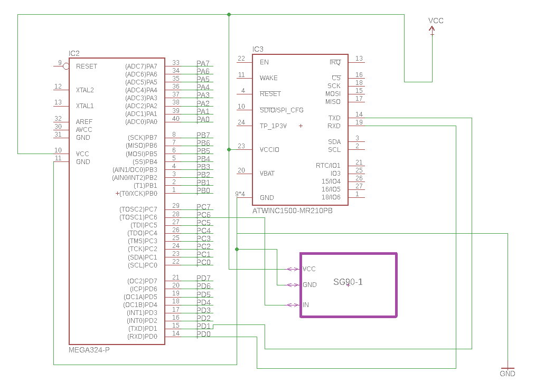The image size is (544, 392).
Task: Select the VCC supply arrow symbol
Action: point(432,31)
